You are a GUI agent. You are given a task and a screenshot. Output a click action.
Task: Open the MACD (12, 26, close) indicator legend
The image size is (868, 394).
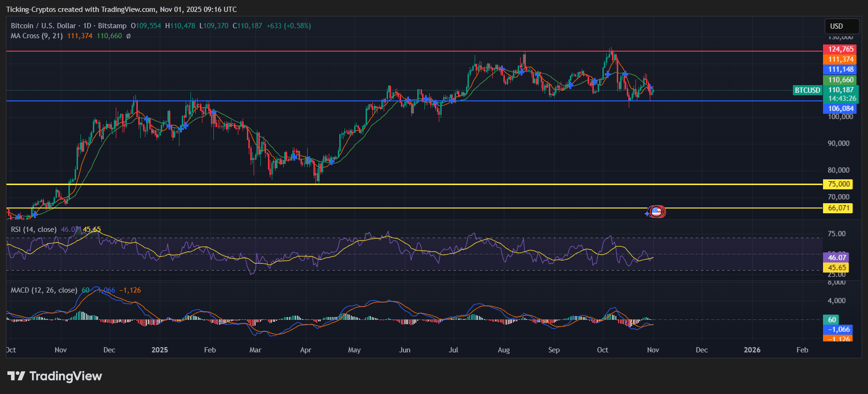tap(44, 290)
